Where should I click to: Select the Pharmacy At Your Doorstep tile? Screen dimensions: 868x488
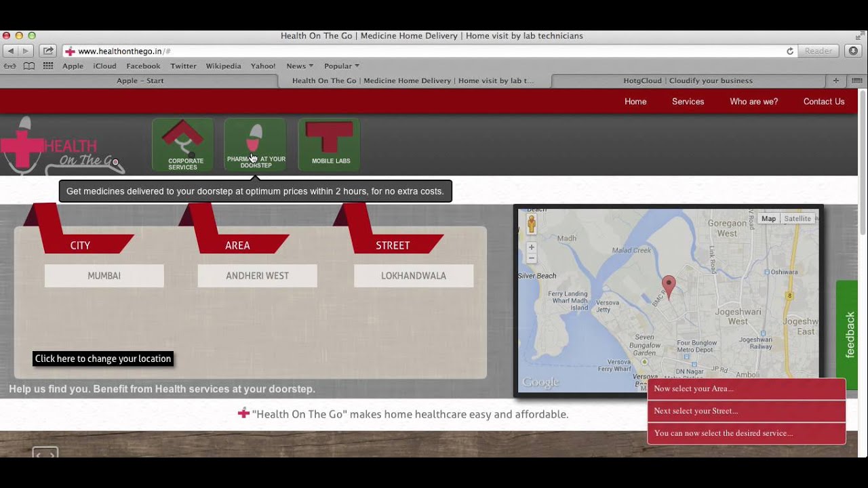pyautogui.click(x=255, y=144)
